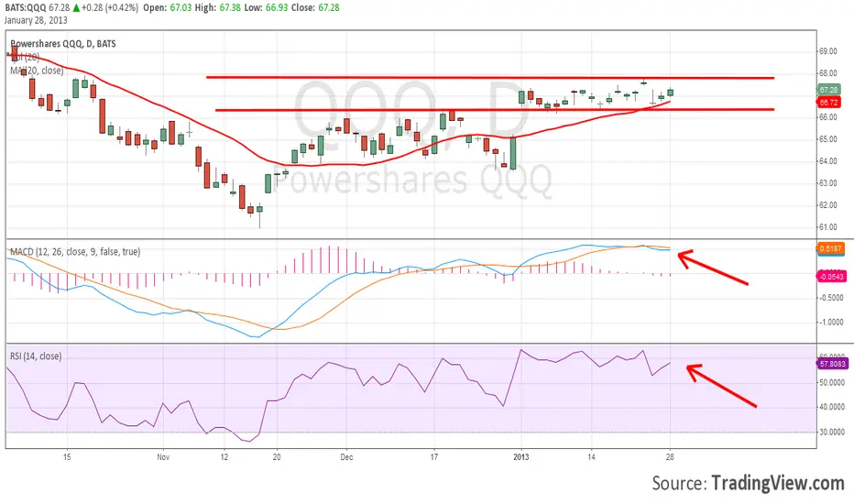Click the Dec label on the time axis
This screenshot has height=504, width=854.
pos(346,457)
